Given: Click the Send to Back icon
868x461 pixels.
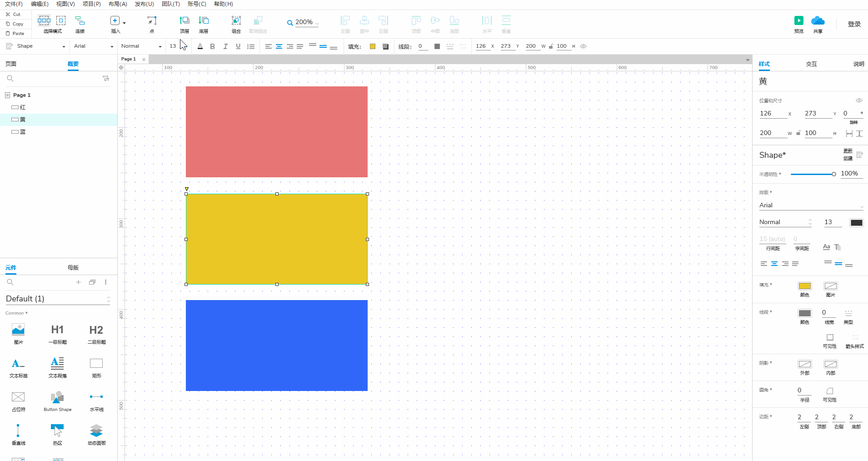Looking at the screenshot, I should pos(204,20).
